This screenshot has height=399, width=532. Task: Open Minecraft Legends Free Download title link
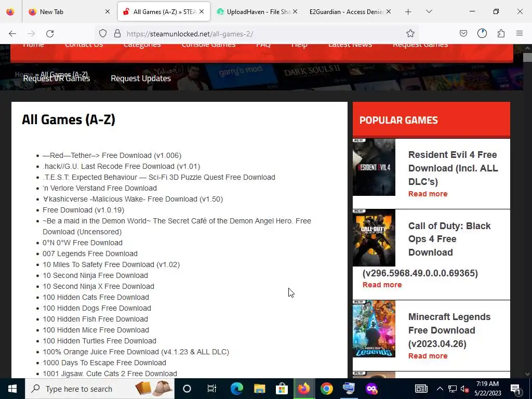[x=449, y=330]
